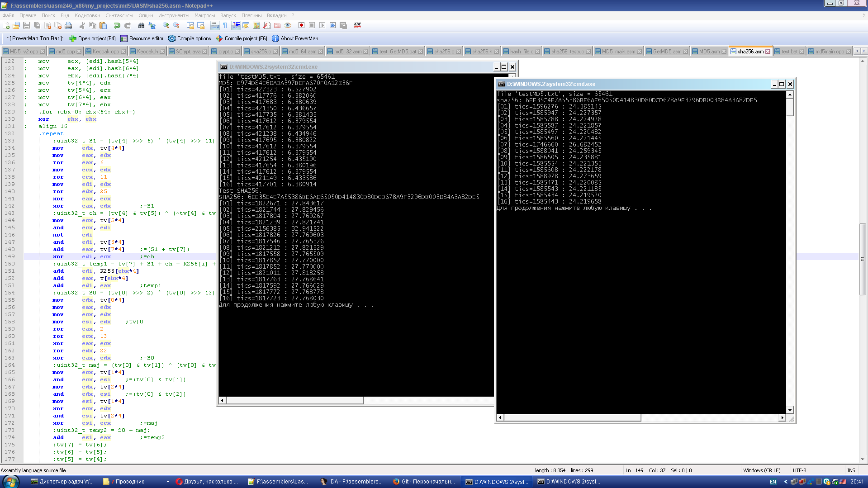Expand the Проводник taskbar group arrow
Viewport: 868px width, 488px height.
[168, 482]
